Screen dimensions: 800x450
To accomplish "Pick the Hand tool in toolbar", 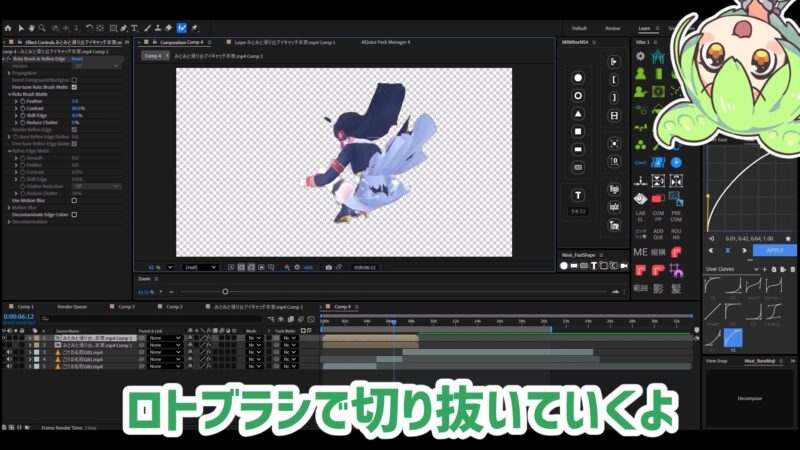I will coord(31,28).
